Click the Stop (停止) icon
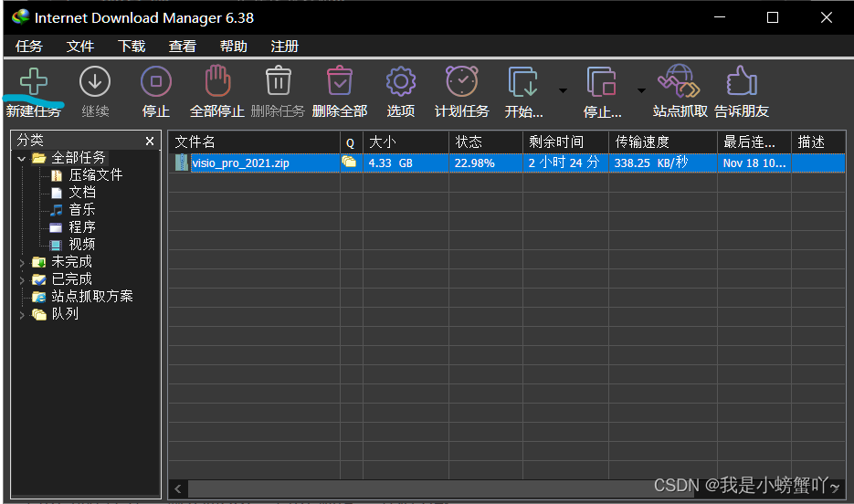 [156, 81]
